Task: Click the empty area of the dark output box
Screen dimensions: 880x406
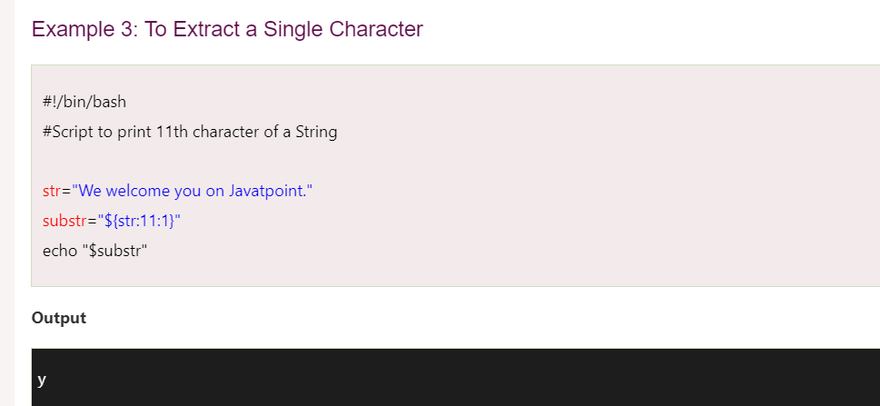Action: click(450, 380)
